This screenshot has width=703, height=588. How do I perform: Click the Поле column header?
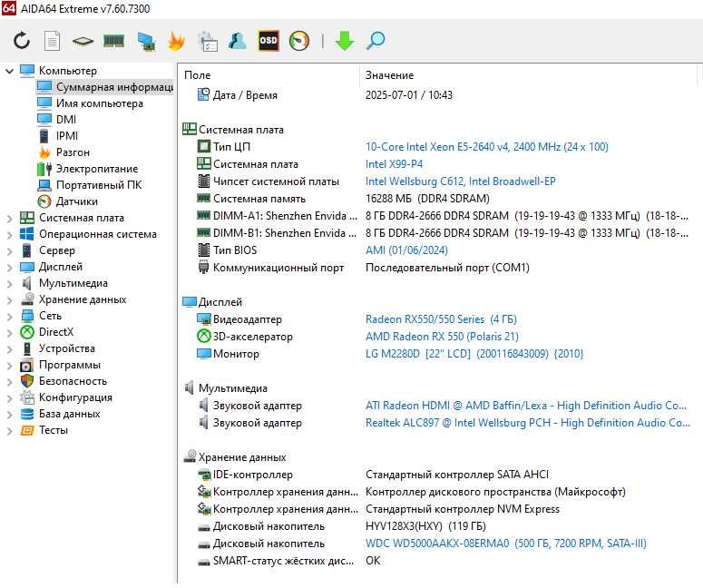(x=197, y=75)
